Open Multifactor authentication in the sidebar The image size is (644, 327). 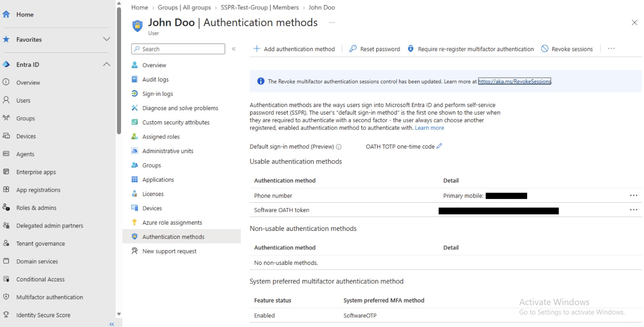pos(50,297)
